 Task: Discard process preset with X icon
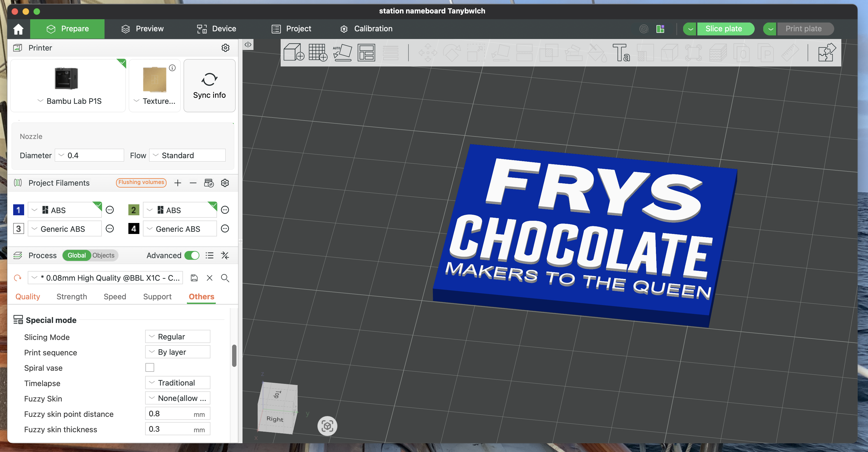(x=210, y=278)
